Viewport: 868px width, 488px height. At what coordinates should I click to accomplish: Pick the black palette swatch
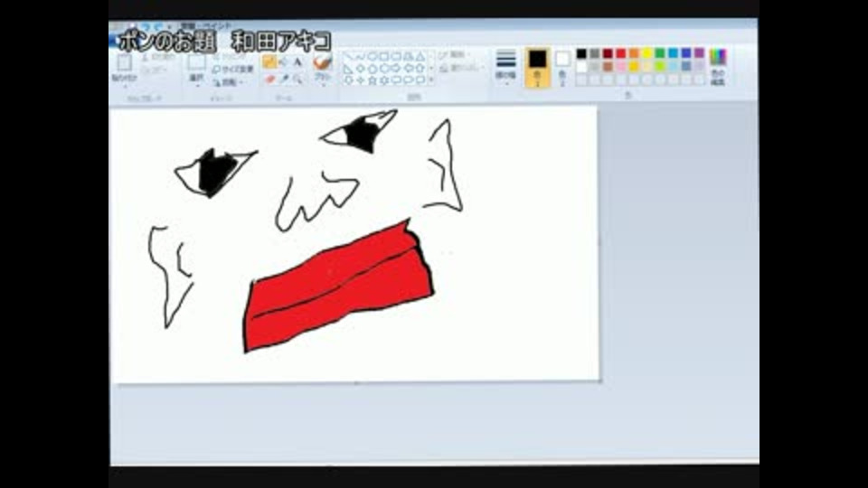[x=581, y=53]
